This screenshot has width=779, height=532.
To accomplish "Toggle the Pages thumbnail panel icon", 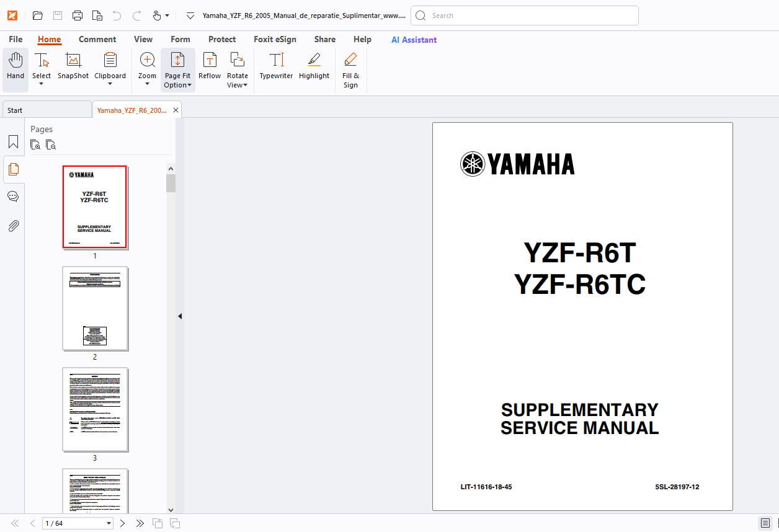I will pos(13,169).
